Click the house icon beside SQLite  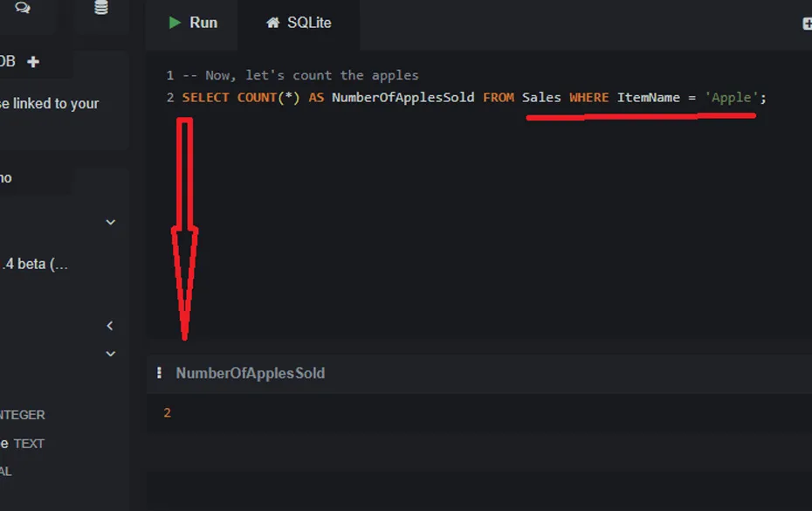click(273, 23)
